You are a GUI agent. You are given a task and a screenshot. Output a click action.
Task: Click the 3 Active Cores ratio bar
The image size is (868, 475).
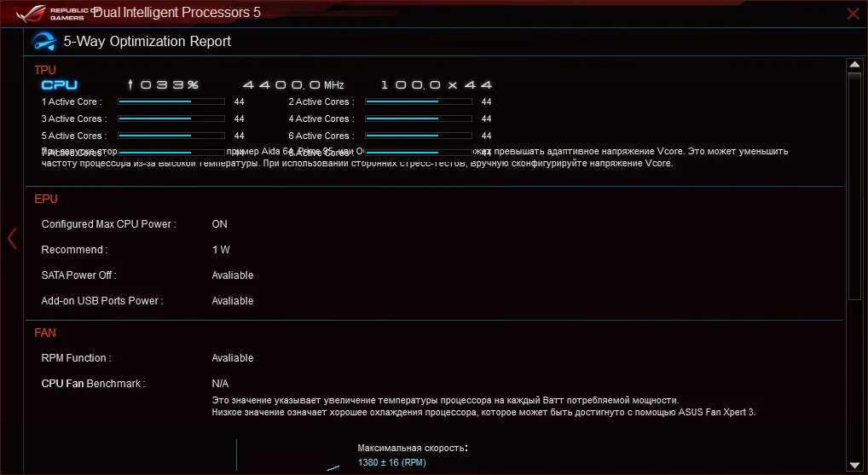coord(171,119)
